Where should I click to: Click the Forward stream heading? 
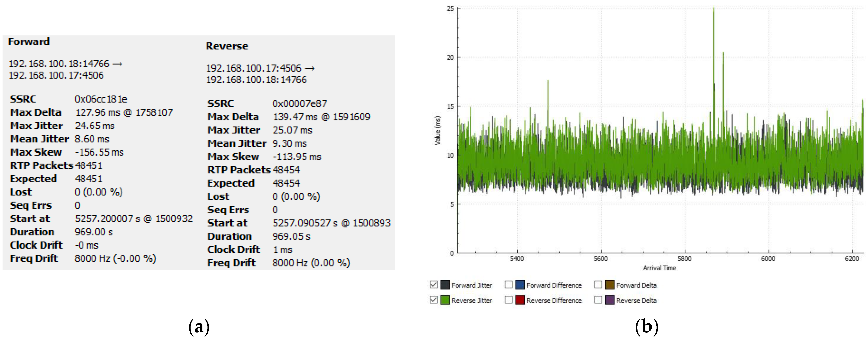[x=29, y=42]
